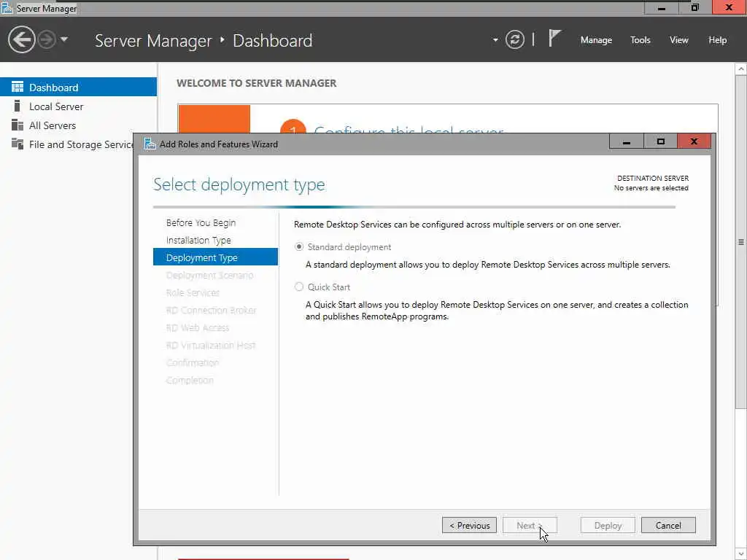Go back with the Server Manager back arrow

coord(21,39)
